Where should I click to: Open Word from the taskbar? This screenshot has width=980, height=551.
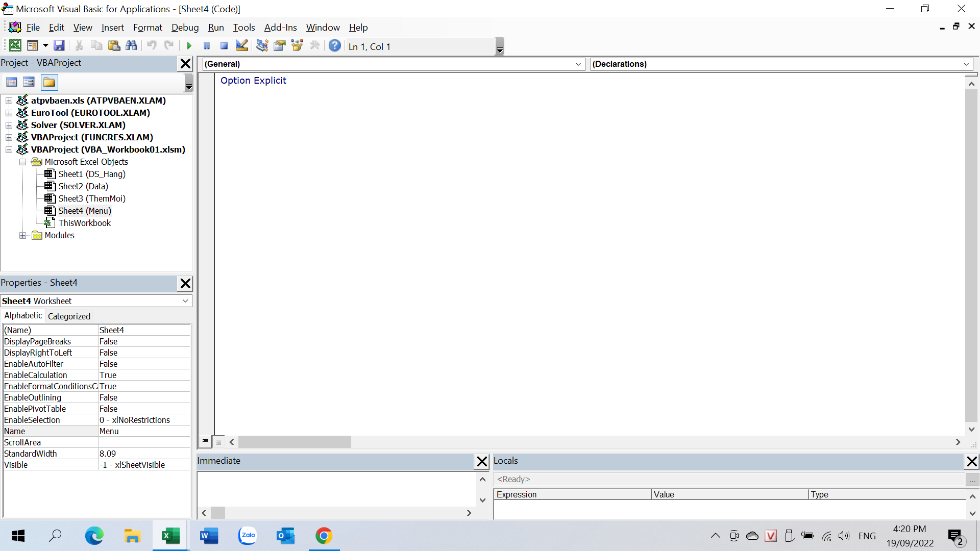tap(209, 536)
